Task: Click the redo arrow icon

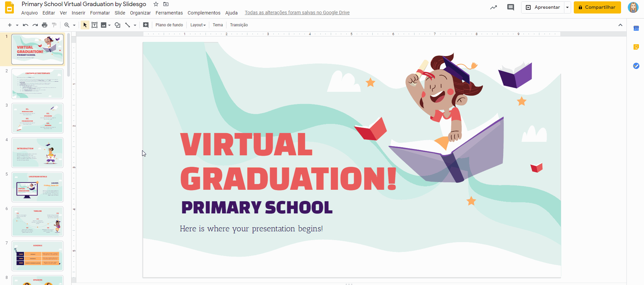Action: pos(35,25)
